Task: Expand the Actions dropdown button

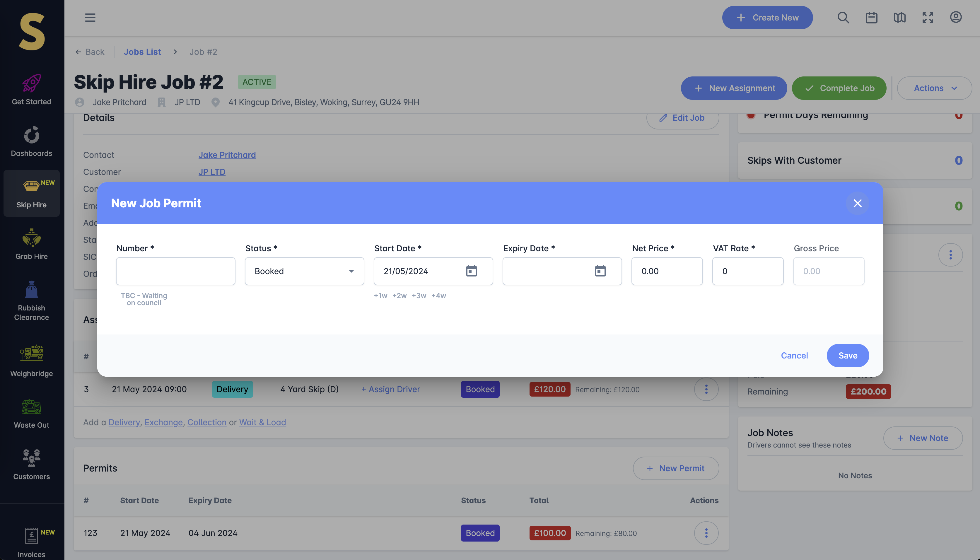Action: click(x=934, y=88)
